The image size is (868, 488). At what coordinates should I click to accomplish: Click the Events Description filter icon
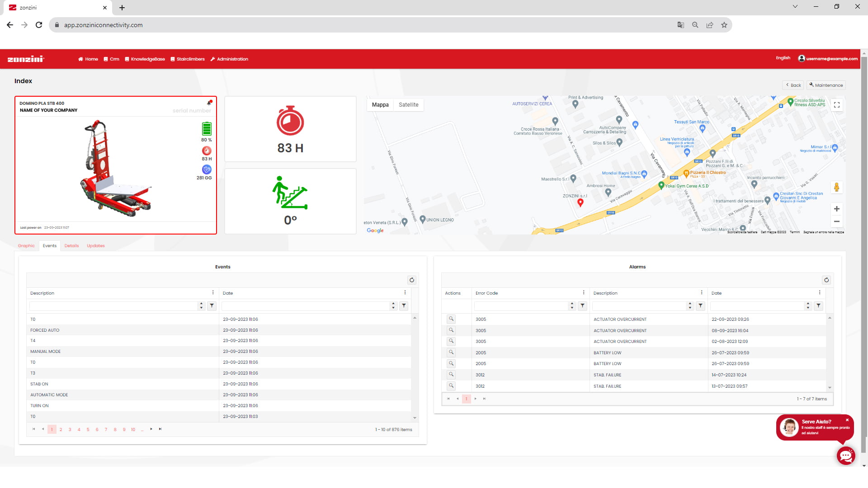click(212, 306)
